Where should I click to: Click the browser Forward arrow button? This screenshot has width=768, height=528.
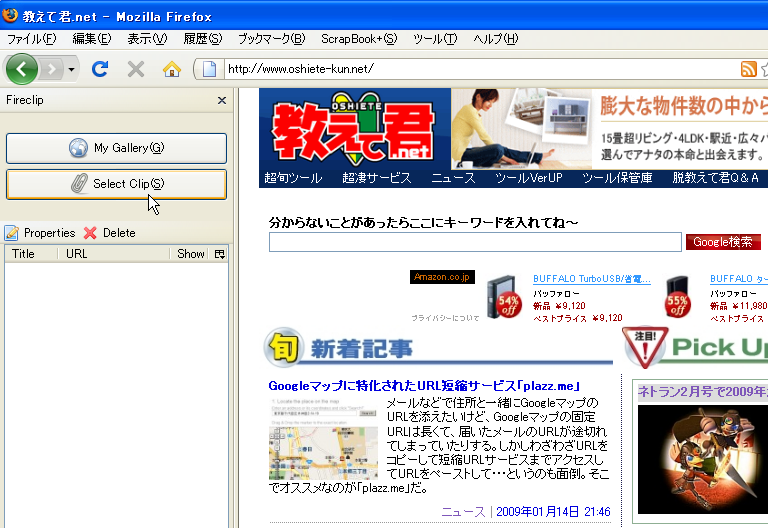pyautogui.click(x=51, y=69)
